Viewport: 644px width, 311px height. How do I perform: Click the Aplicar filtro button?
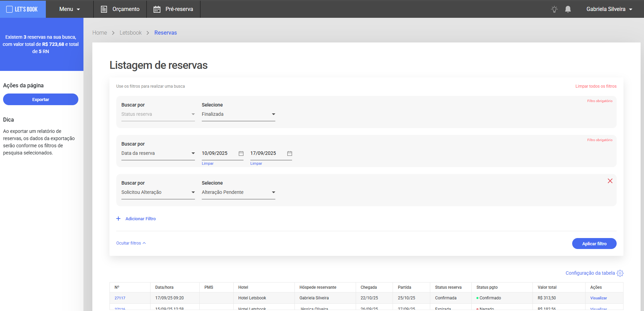tap(594, 244)
